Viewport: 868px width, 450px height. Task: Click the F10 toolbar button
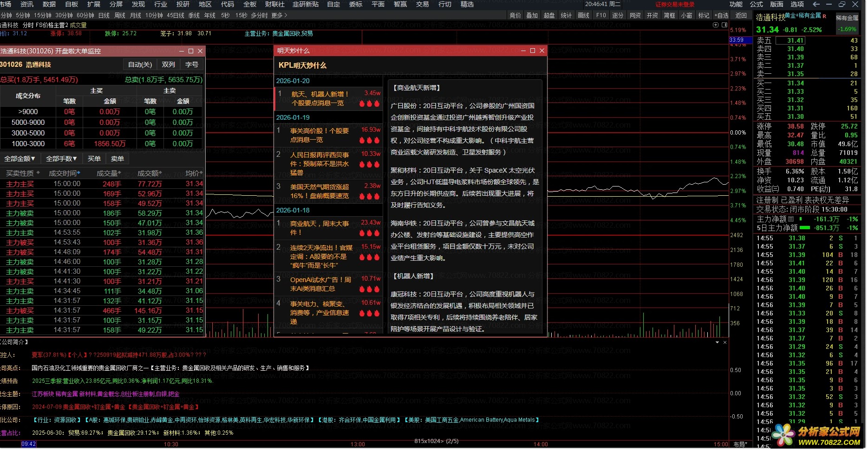coord(601,15)
